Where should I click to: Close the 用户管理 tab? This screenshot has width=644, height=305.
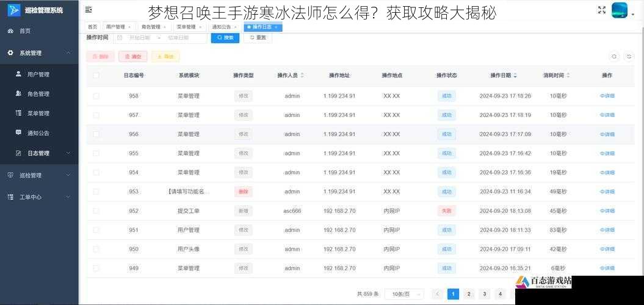[129, 27]
